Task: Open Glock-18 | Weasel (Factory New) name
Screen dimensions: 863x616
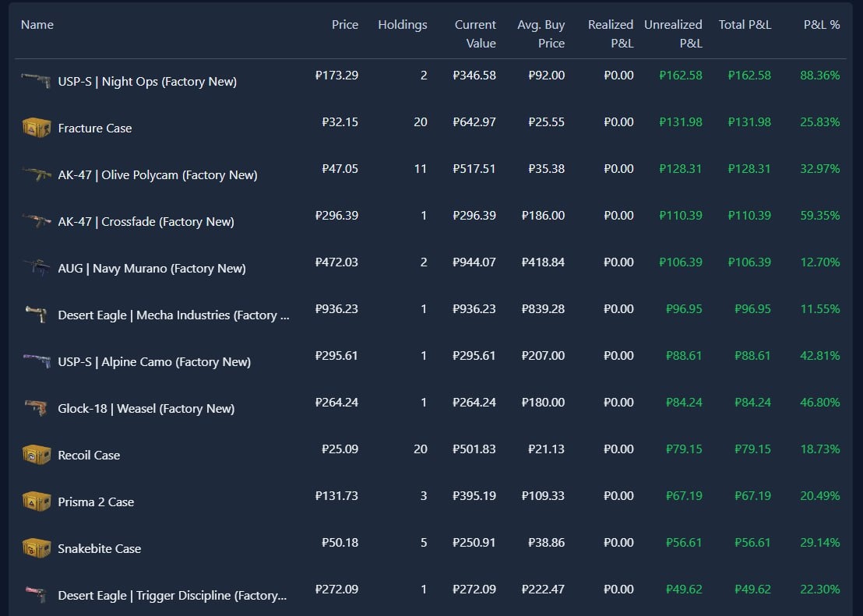Action: (146, 409)
